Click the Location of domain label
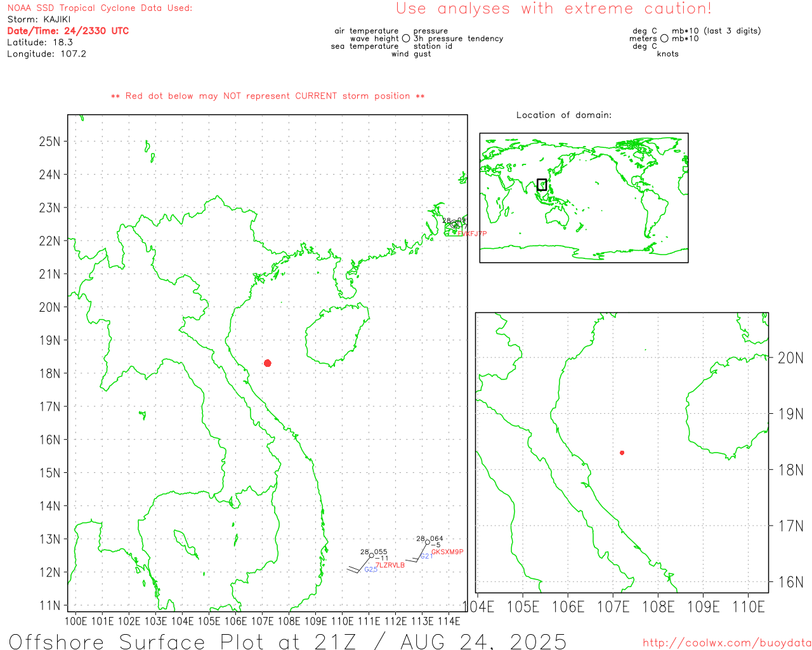Screen dimensions: 812x650 (564, 115)
